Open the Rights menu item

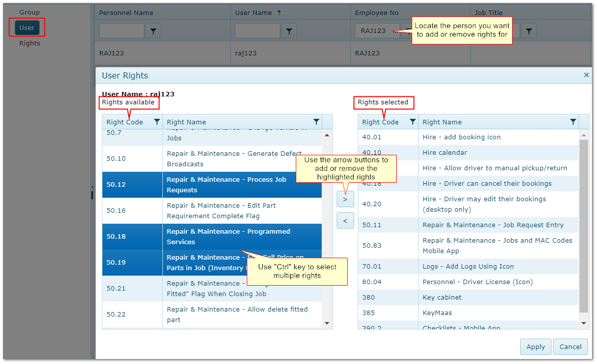(x=30, y=43)
